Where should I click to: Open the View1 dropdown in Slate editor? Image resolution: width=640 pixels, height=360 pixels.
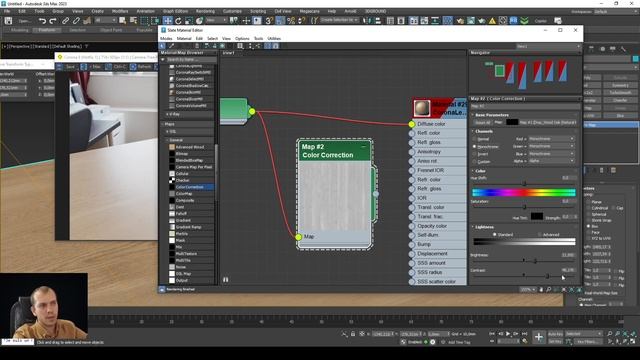pos(548,46)
